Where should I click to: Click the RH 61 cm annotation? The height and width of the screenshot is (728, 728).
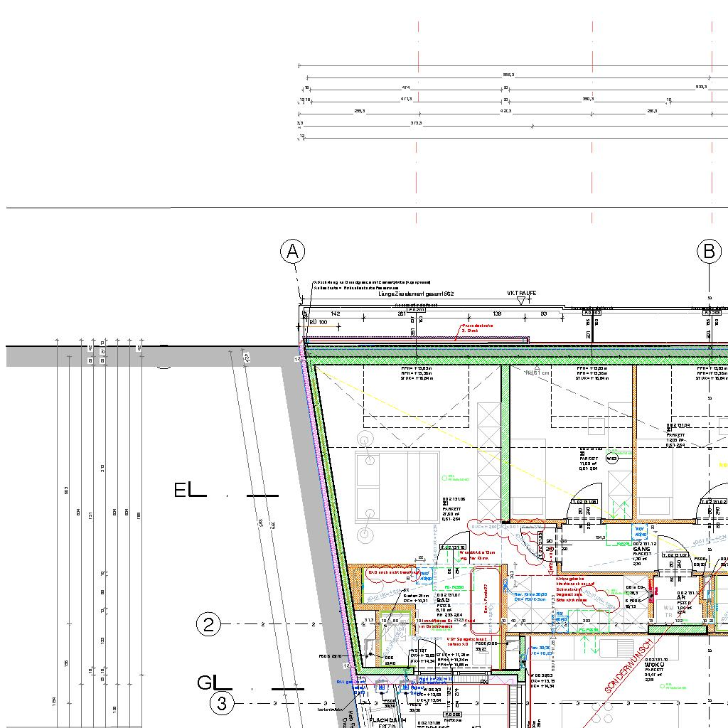(537, 372)
